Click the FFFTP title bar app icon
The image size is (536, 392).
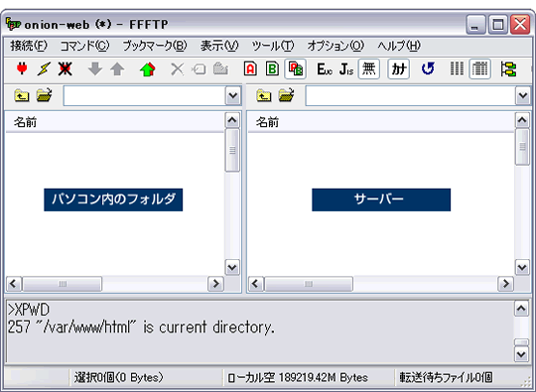point(13,24)
